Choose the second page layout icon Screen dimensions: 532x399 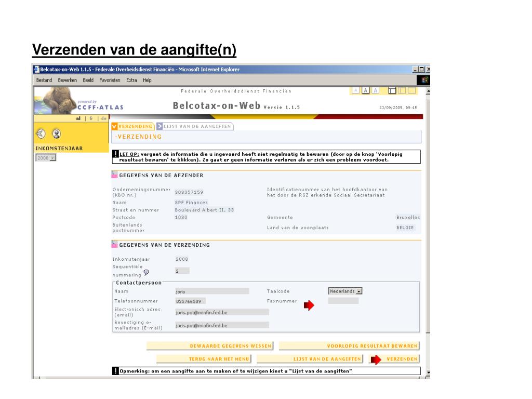click(x=402, y=90)
